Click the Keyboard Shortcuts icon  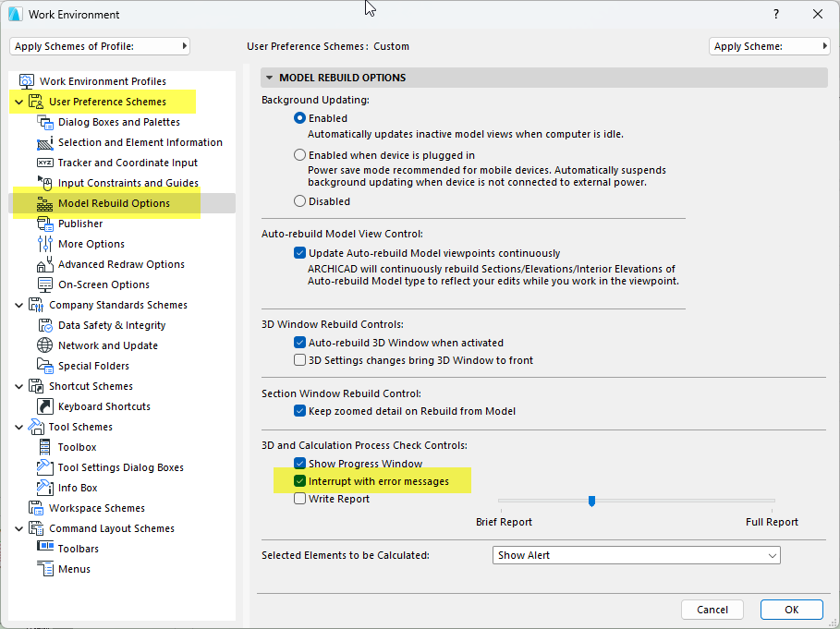coord(45,406)
